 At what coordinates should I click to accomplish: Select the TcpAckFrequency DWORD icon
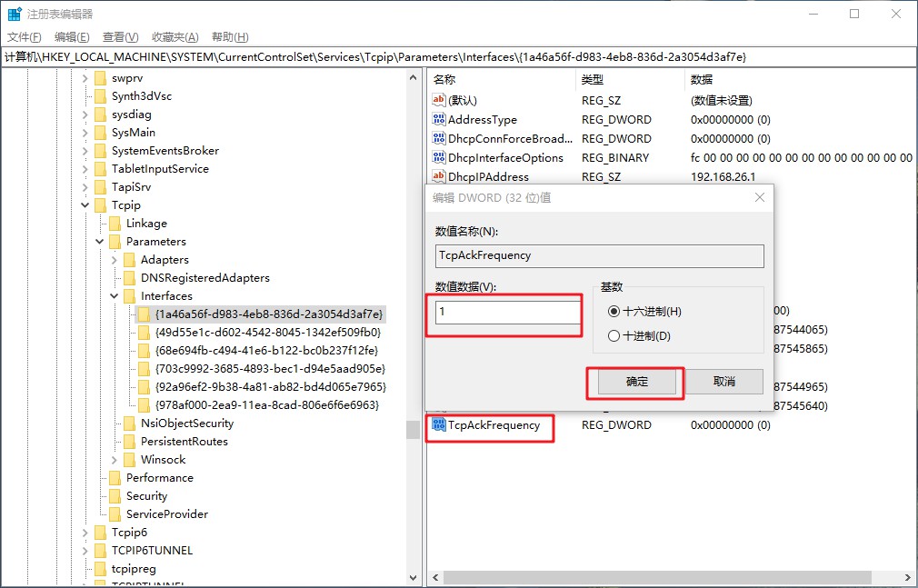pos(437,424)
